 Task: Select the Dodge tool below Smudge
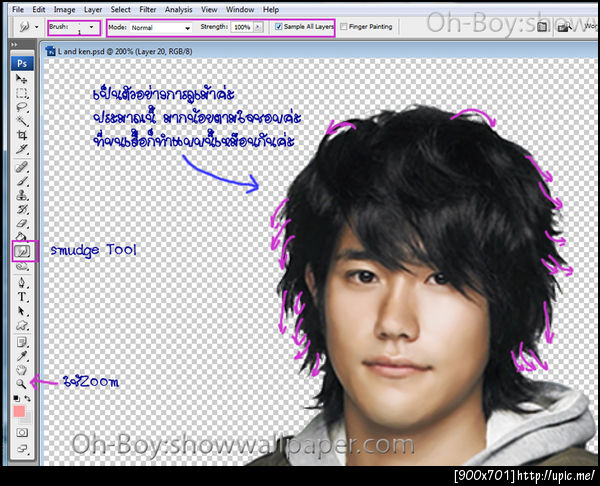[21, 267]
